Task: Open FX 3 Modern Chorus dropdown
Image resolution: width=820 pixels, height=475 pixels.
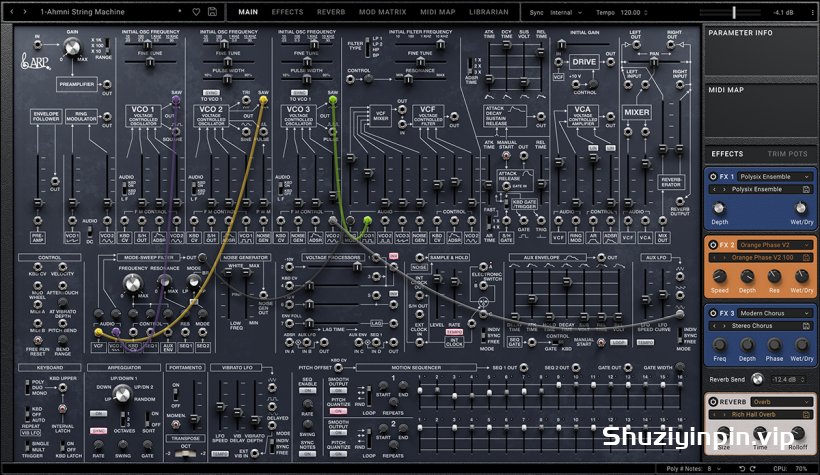Action: tap(775, 313)
